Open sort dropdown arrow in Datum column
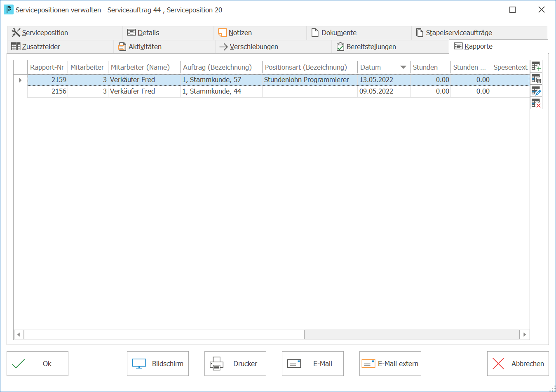556x392 pixels. [403, 67]
